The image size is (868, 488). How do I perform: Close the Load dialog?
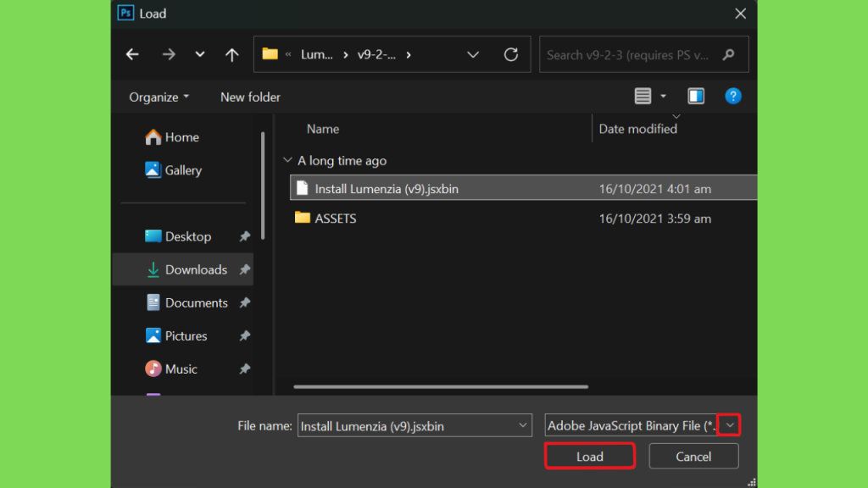coord(740,14)
